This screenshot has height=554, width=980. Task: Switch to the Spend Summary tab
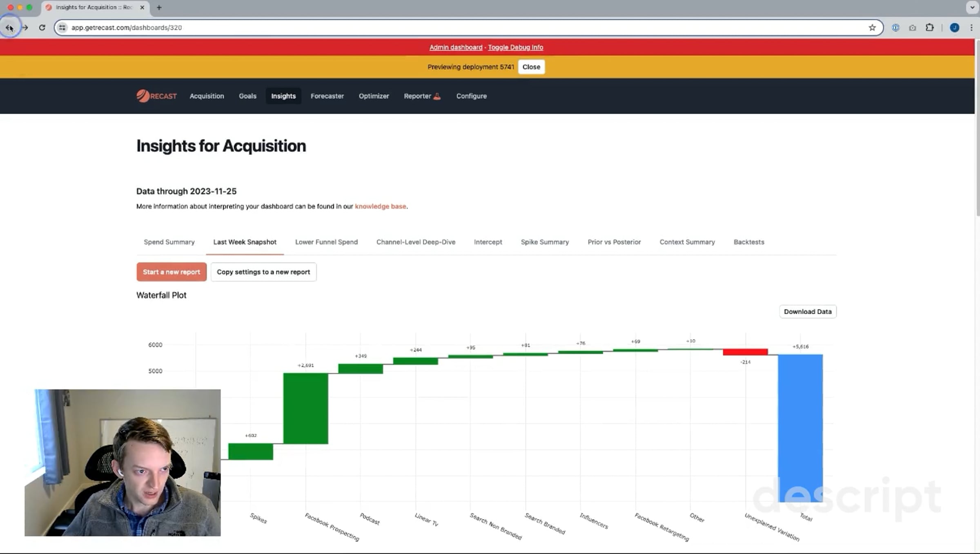click(169, 242)
